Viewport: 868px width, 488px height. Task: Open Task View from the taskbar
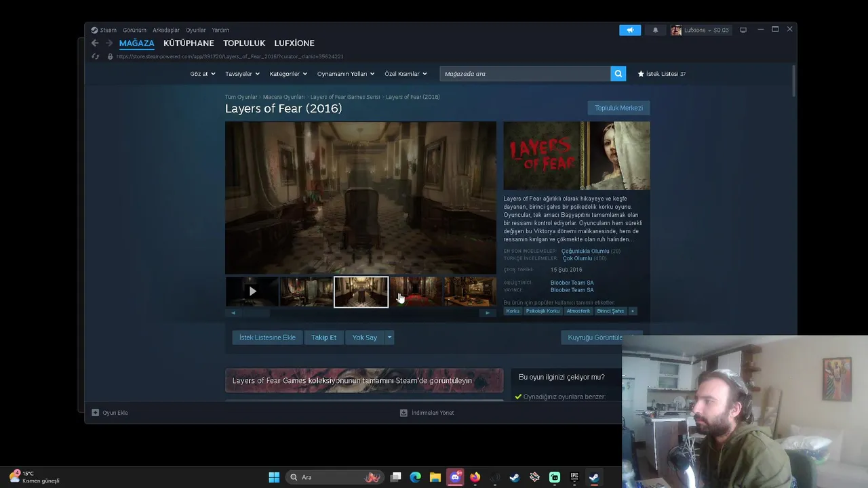point(396,477)
